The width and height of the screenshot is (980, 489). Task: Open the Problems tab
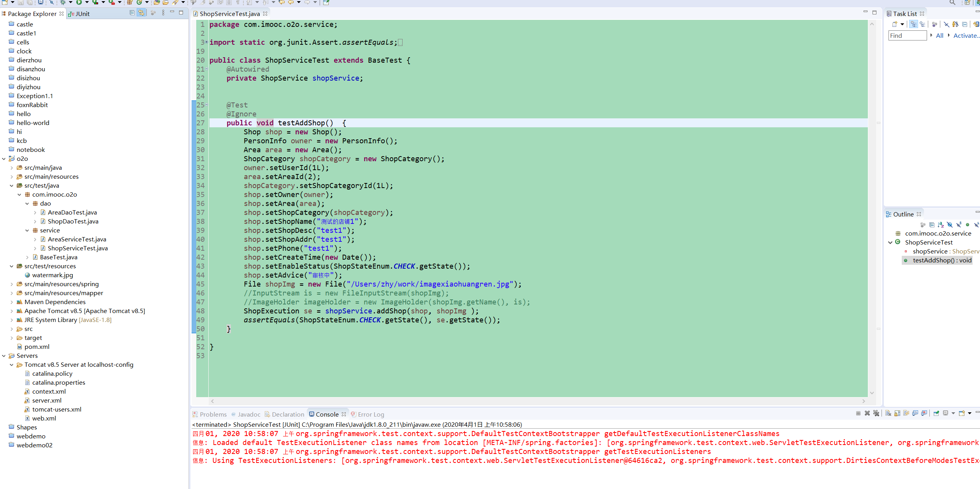pyautogui.click(x=210, y=414)
